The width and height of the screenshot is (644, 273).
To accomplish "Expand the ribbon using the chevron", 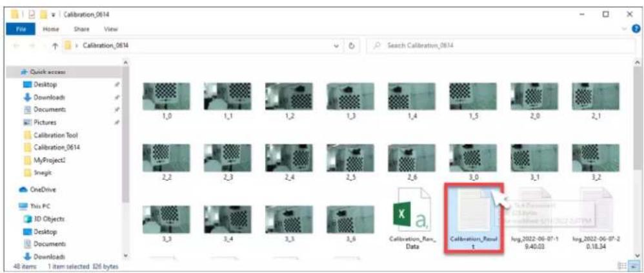I will pos(625,29).
